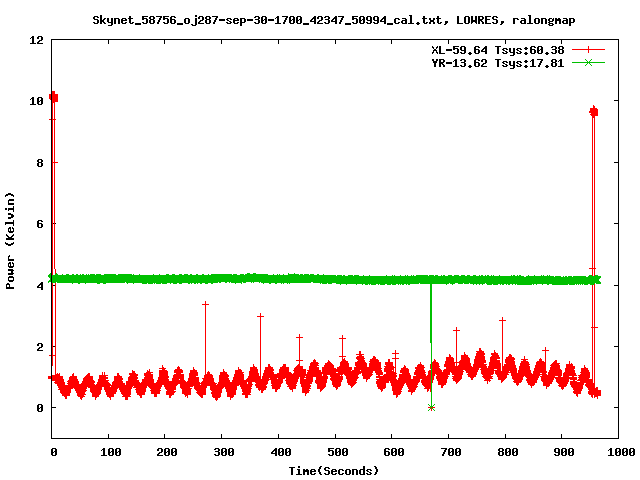Viewport: 640px width, 480px height.
Task: Select the XL-59.64 Tsys:60.38 legend entry
Action: [498, 50]
